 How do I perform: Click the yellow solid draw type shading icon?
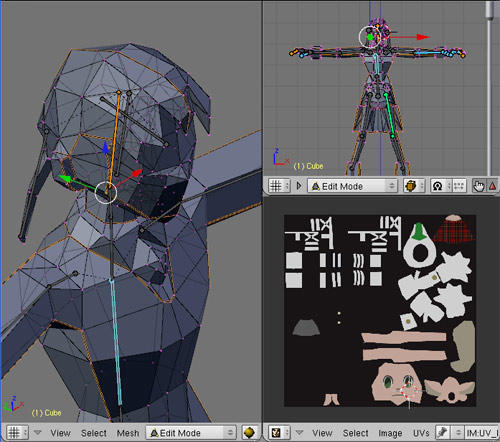click(250, 433)
